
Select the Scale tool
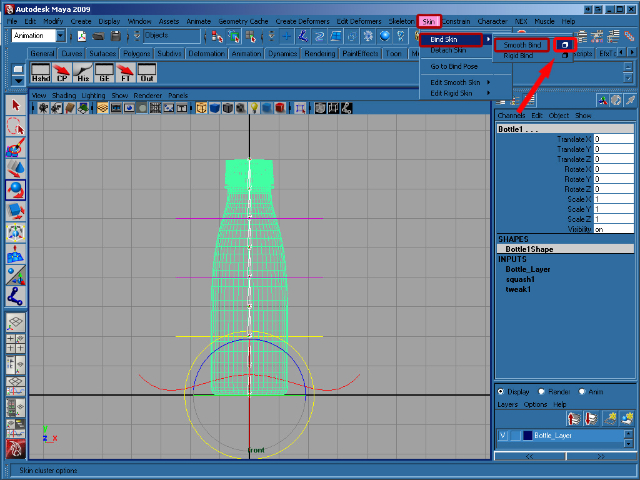click(x=16, y=211)
